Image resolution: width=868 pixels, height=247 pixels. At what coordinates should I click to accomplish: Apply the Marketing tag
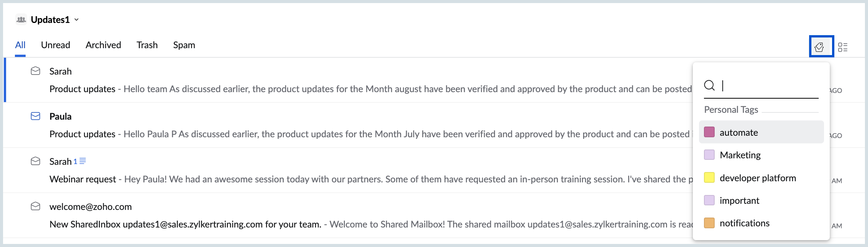pyautogui.click(x=761, y=155)
